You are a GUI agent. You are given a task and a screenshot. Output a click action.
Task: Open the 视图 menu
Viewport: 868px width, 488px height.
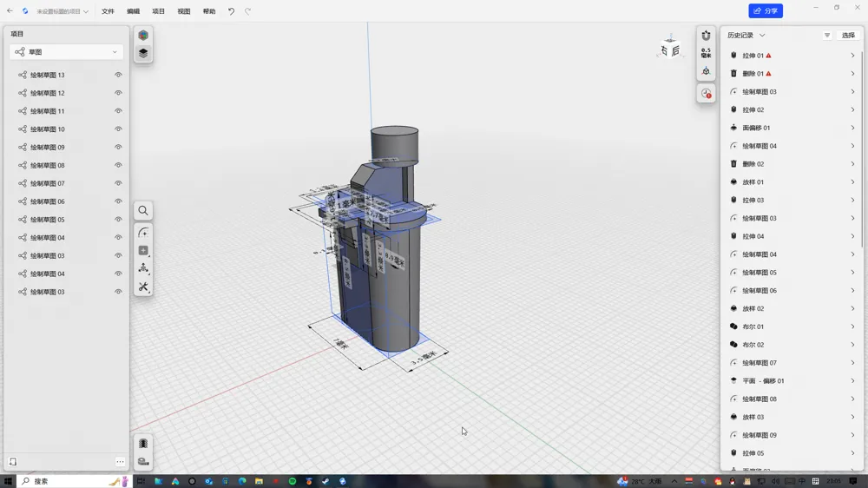[x=184, y=11]
